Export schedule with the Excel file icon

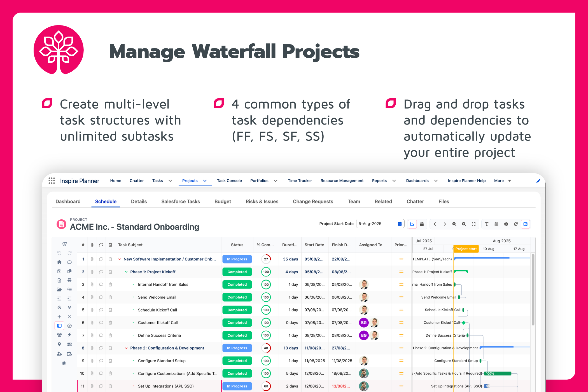(x=59, y=280)
